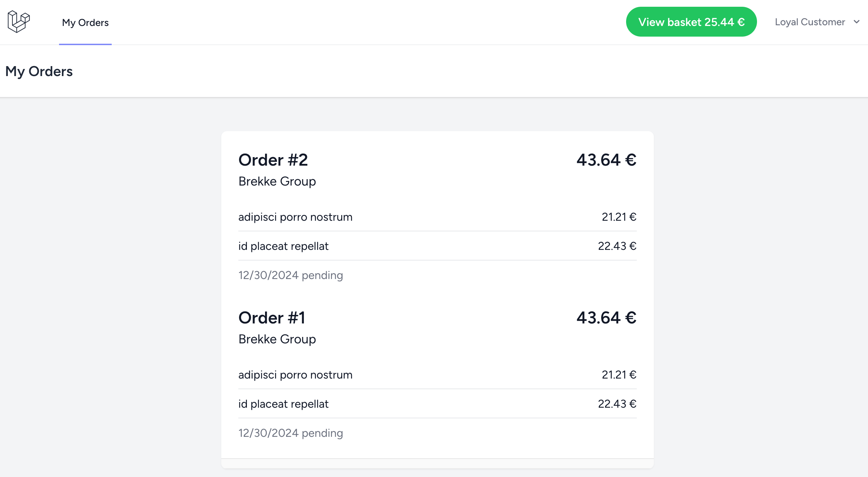Click the 21.21 € price in Order #2

click(x=619, y=217)
